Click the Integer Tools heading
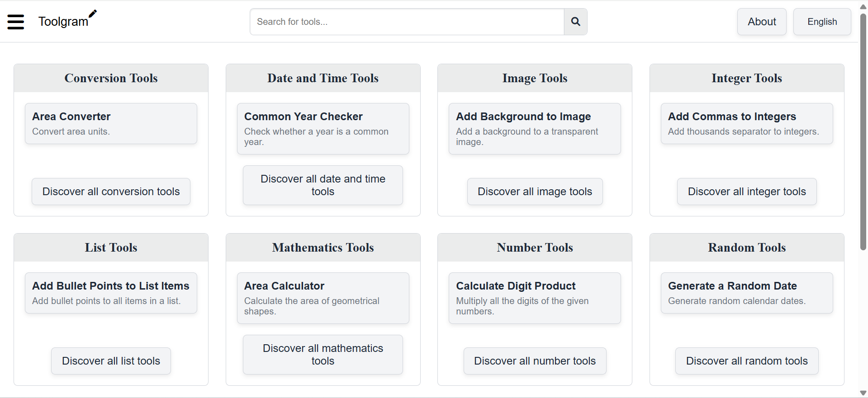Viewport: 868px width, 398px height. [747, 78]
